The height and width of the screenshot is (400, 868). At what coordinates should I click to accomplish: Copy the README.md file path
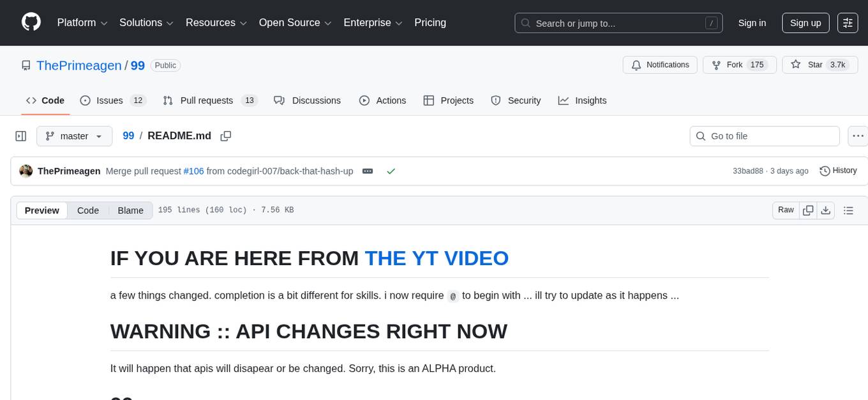click(225, 136)
